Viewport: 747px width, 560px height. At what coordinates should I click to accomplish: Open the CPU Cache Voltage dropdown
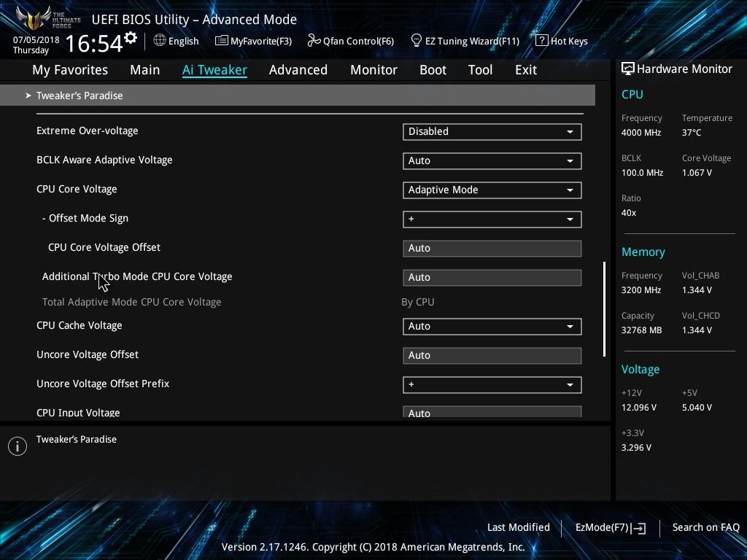point(492,327)
